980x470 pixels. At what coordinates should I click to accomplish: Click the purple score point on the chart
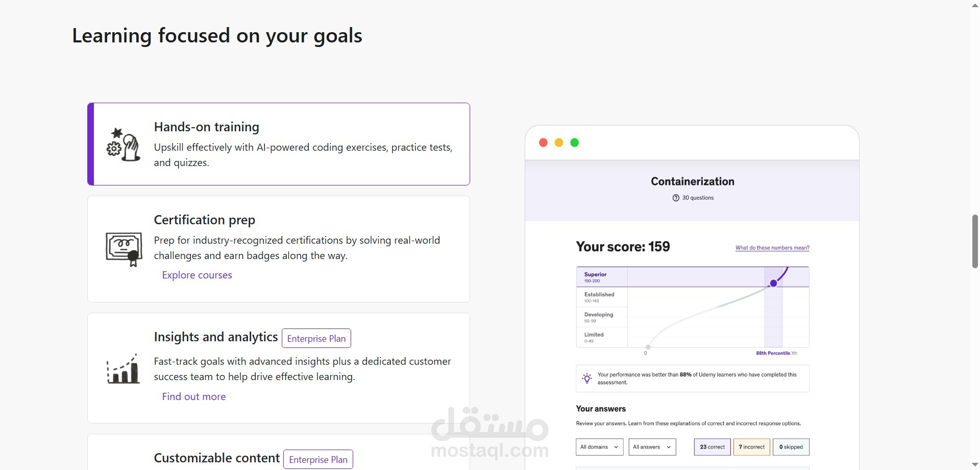tap(773, 283)
